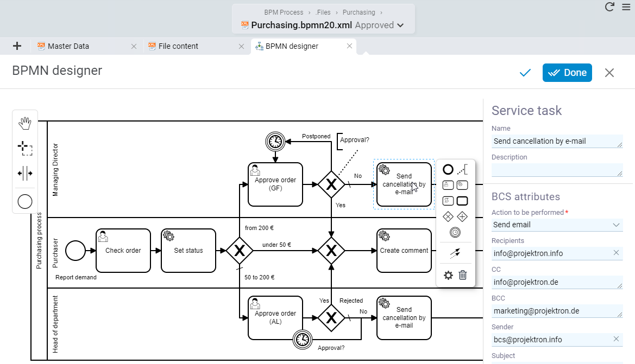Clear the Recipients field value
This screenshot has height=364, width=635.
click(x=616, y=253)
